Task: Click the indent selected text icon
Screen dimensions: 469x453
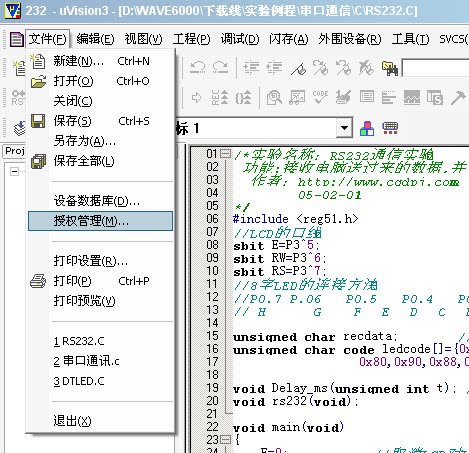Action: 251,68
